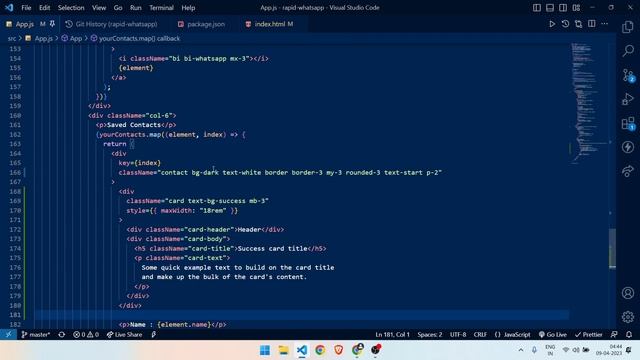
Task: Click src in the breadcrumb path
Action: coord(12,38)
